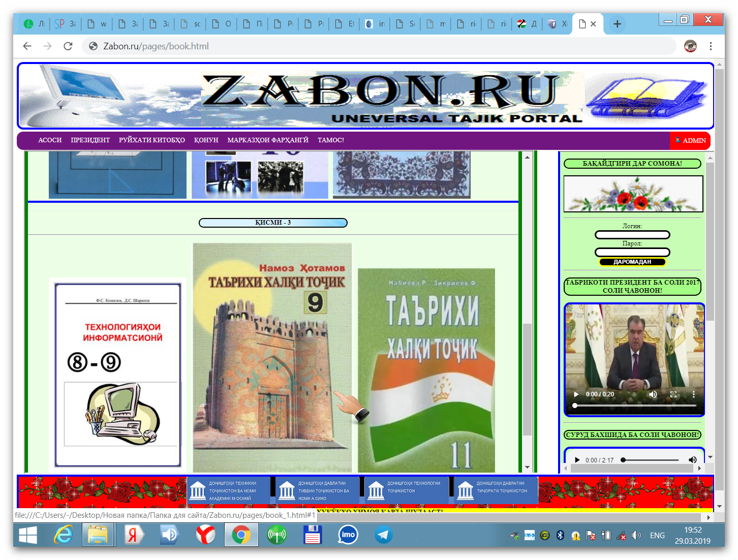Viewport: 738px width, 560px height.
Task: Click the Bluetooth tray icon
Action: click(x=560, y=535)
